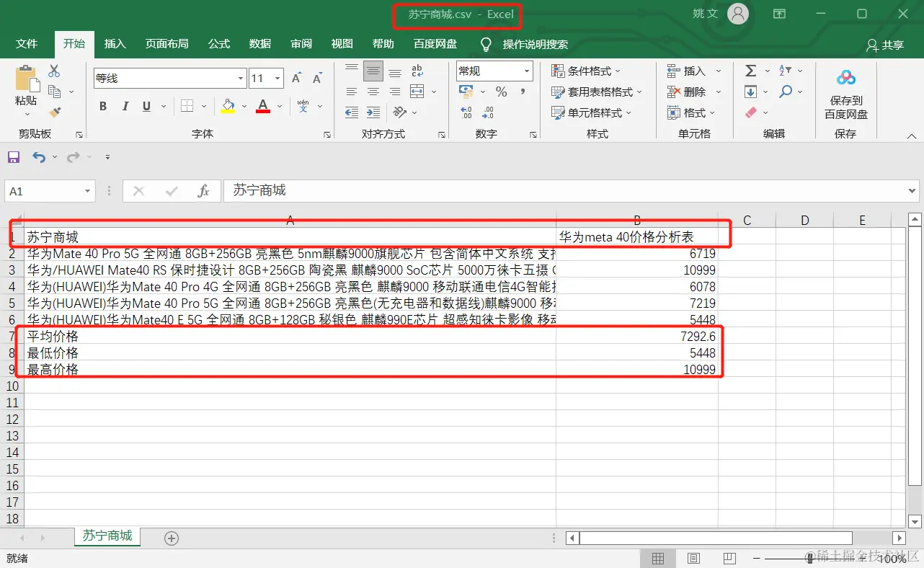The image size is (924, 568).
Task: Decrease decimal places
Action: pos(488,112)
